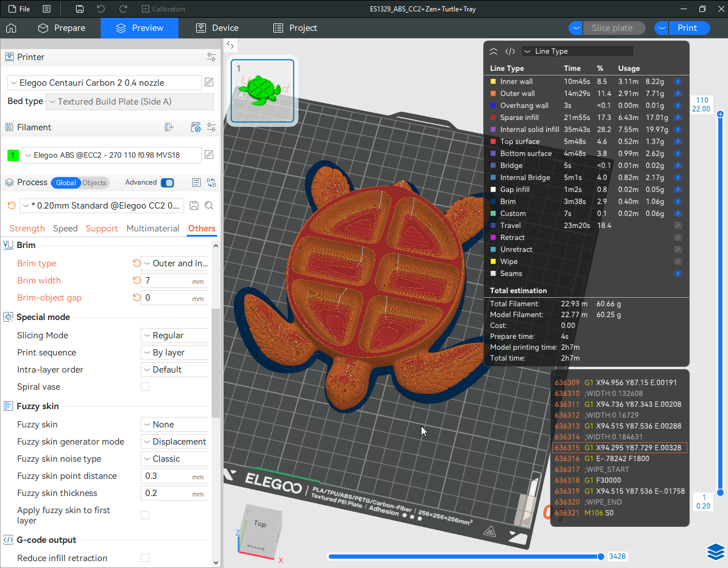Hide Sparse infill lines with eye icon
728x568 pixels.
(678, 118)
